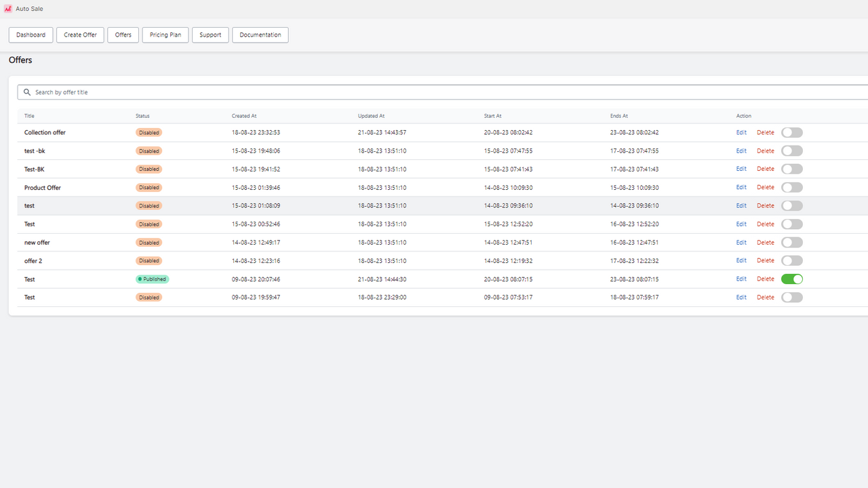Edit the Test-BK offer
The width and height of the screenshot is (868, 488).
741,169
